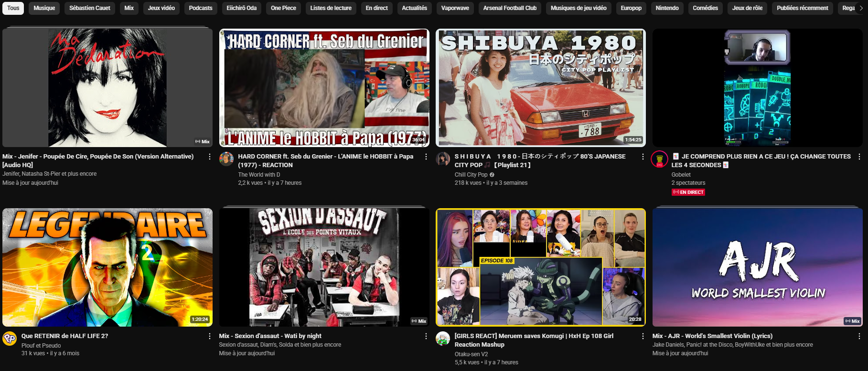Open title JE COMPREND PLUS RIEN A CE JEU
The image size is (868, 371).
pos(761,160)
